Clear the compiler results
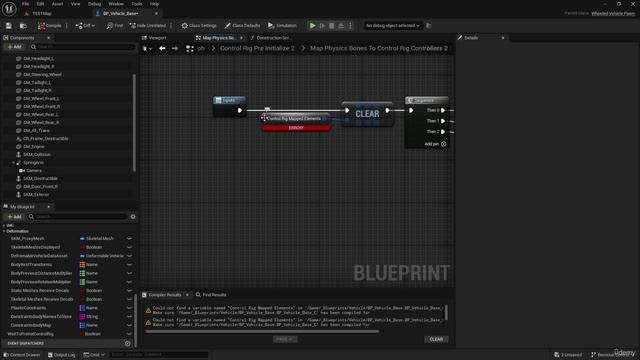This screenshot has width=640, height=360. coord(436,340)
